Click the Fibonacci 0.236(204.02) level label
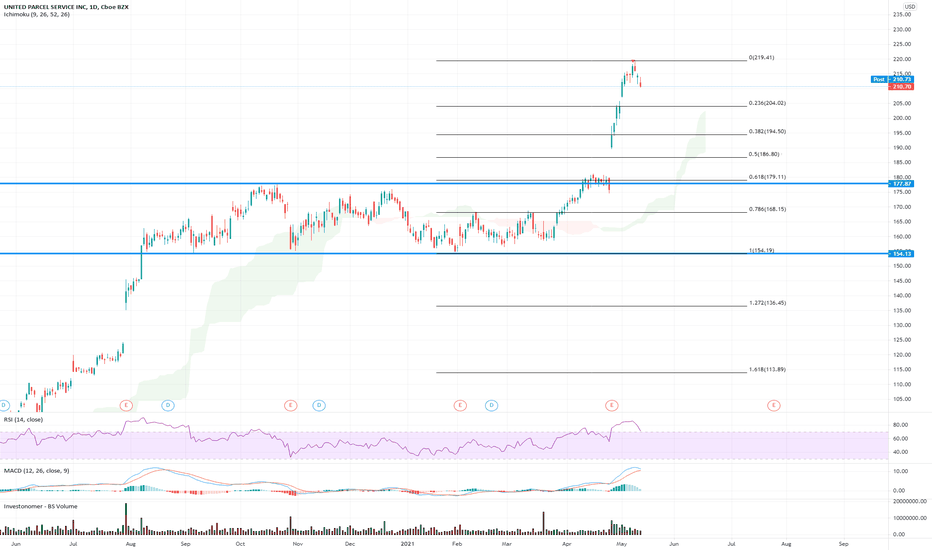The width and height of the screenshot is (932, 550). click(x=767, y=103)
